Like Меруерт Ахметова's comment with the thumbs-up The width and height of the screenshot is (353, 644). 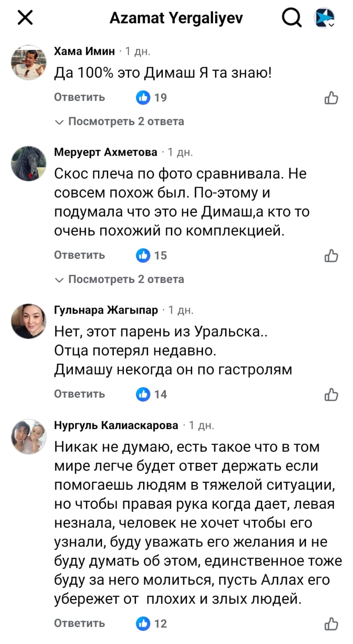[331, 256]
